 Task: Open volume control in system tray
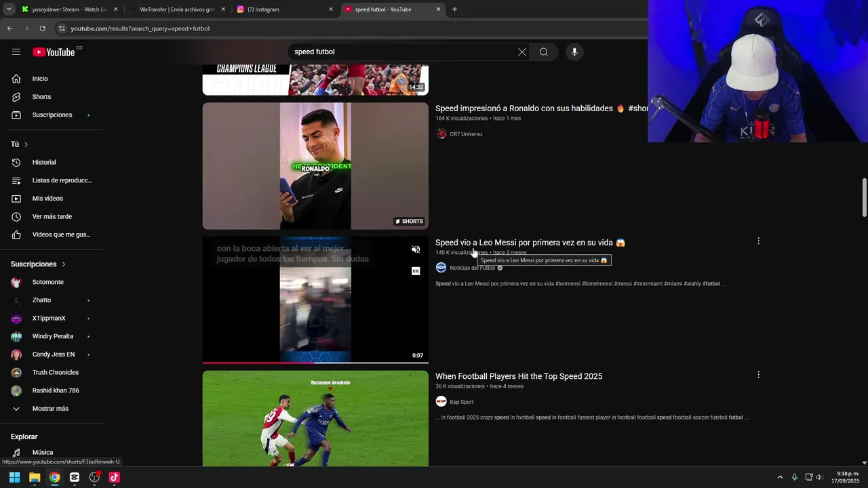click(x=819, y=477)
